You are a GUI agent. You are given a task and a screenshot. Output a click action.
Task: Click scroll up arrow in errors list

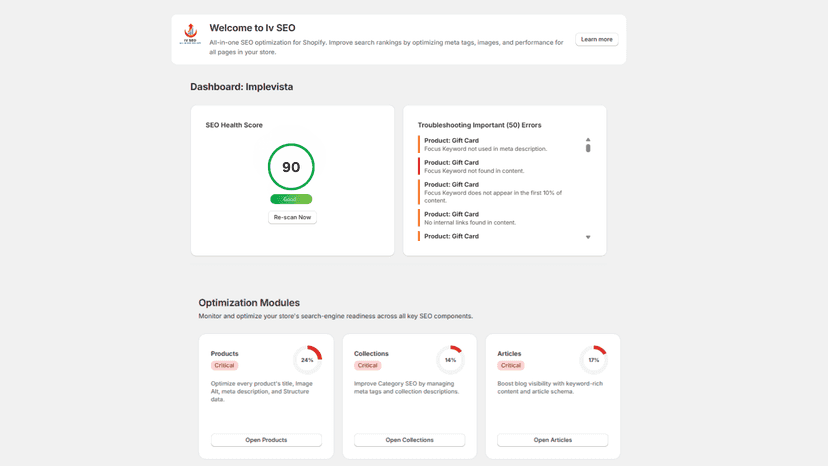click(588, 139)
